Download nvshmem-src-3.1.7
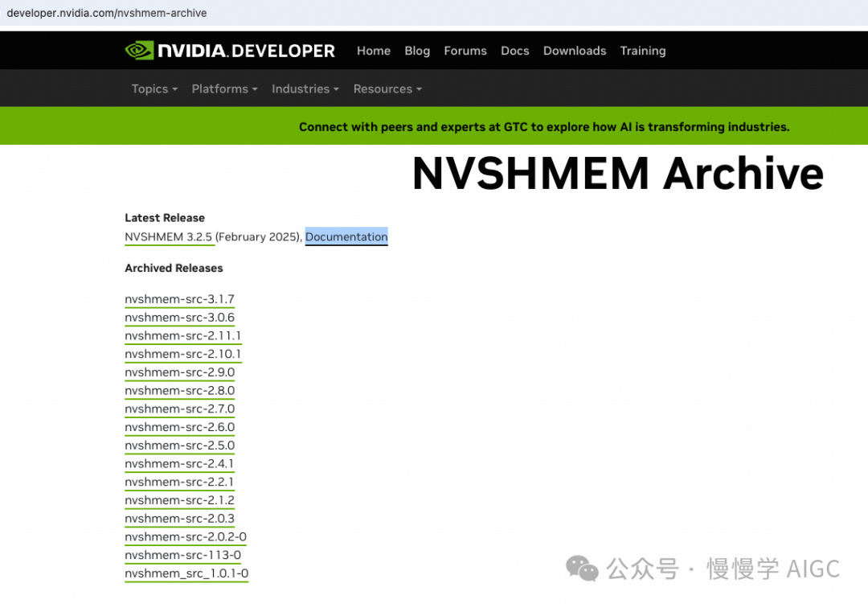Image resolution: width=868 pixels, height=604 pixels. 179,299
